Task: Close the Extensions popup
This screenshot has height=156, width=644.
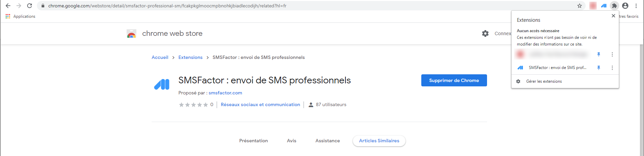Action: pyautogui.click(x=613, y=16)
